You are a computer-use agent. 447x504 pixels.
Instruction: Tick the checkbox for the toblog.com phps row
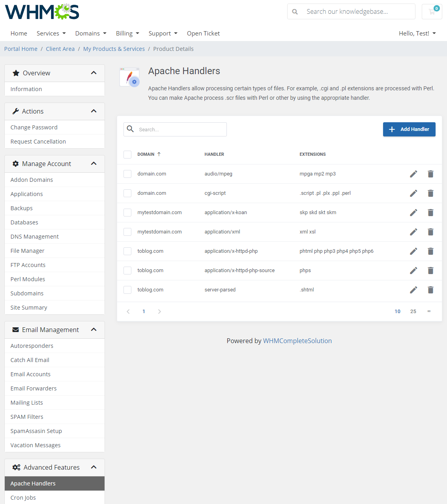(127, 271)
